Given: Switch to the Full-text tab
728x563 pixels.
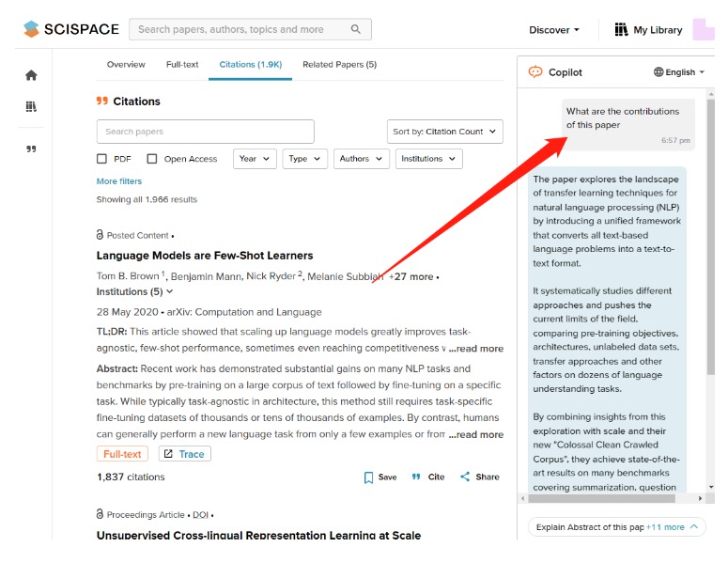Looking at the screenshot, I should 182,65.
